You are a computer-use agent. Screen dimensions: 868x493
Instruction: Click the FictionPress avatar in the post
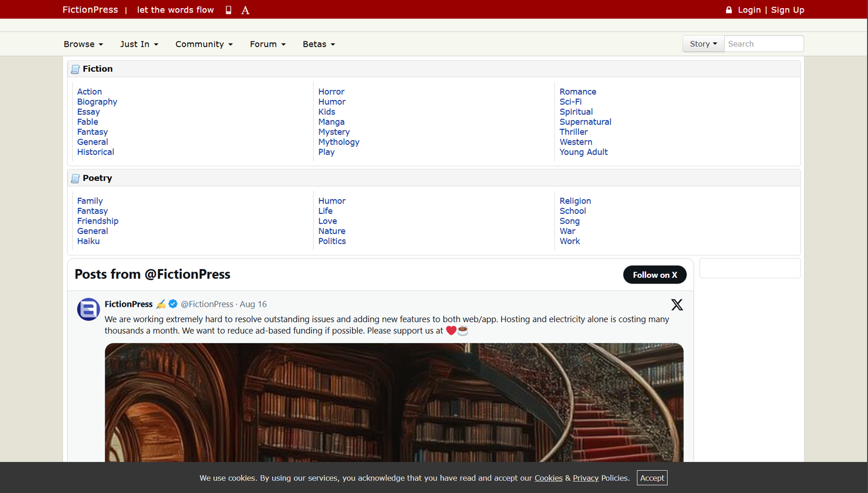tap(88, 309)
